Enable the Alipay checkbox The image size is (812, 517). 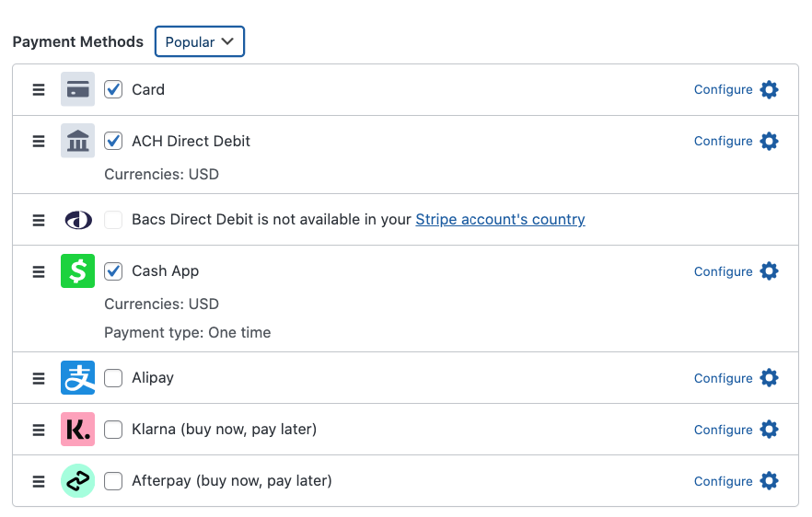[113, 378]
